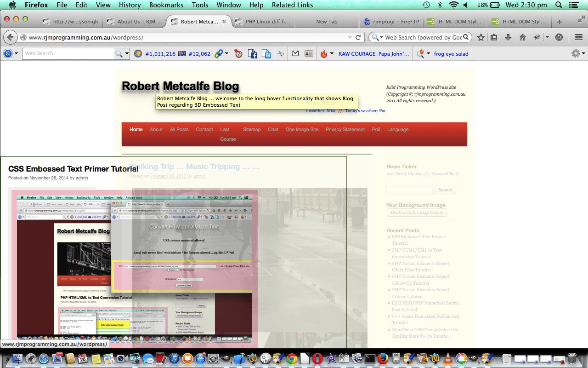
Task: Open the About page in site navigation
Action: tap(156, 129)
